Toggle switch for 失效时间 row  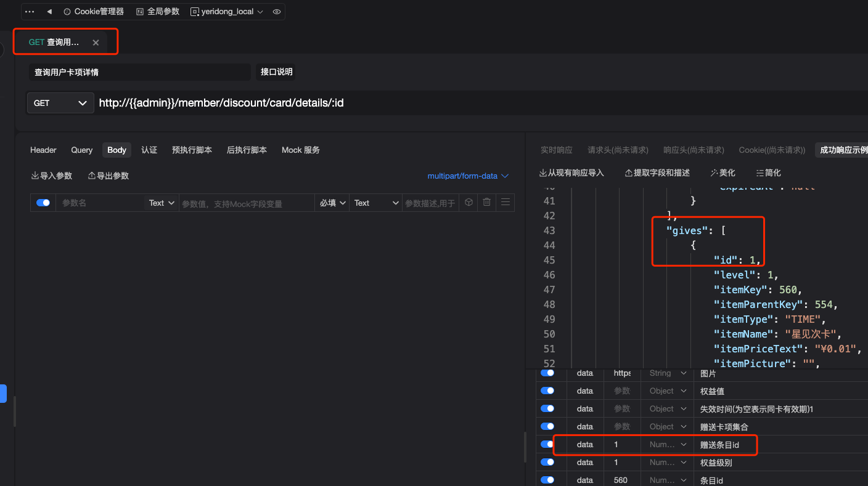[x=547, y=408]
